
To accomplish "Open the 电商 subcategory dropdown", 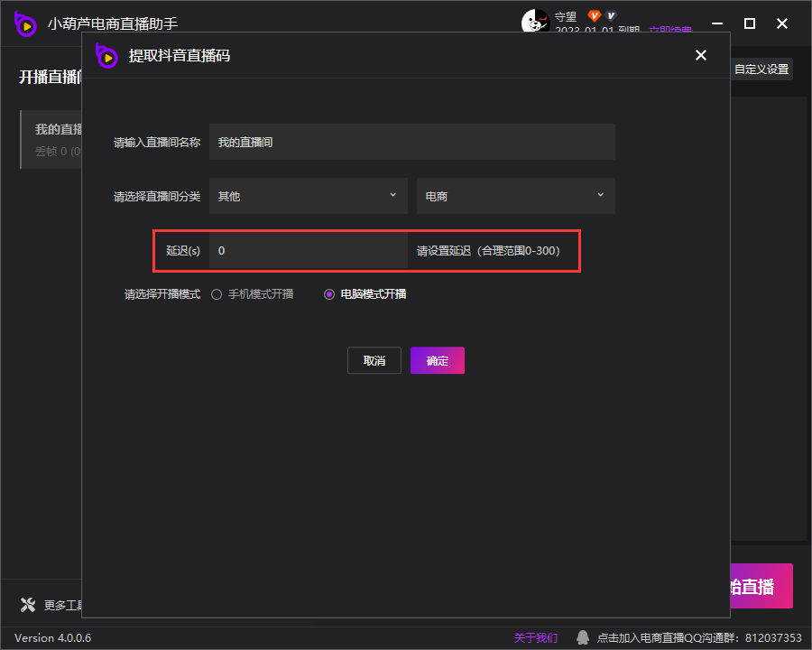I will click(x=515, y=196).
